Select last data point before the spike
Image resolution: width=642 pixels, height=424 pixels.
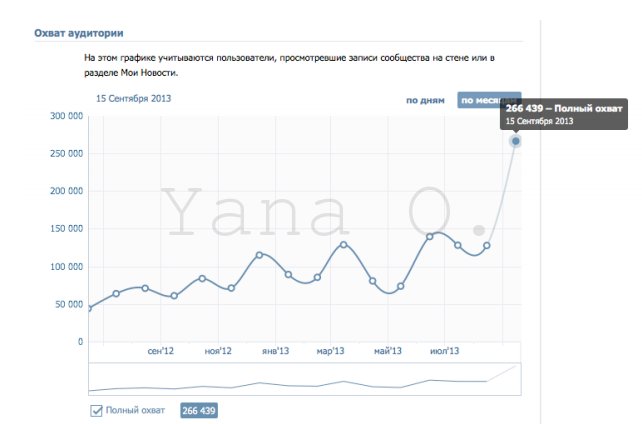coord(487,245)
